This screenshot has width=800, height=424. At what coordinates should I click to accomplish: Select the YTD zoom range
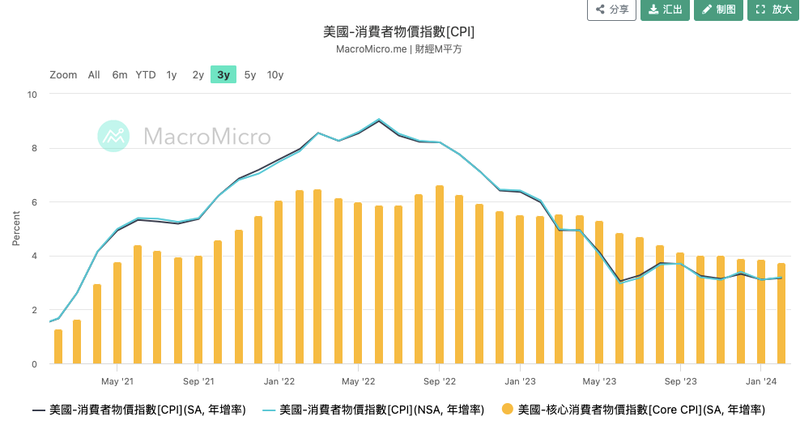(145, 75)
